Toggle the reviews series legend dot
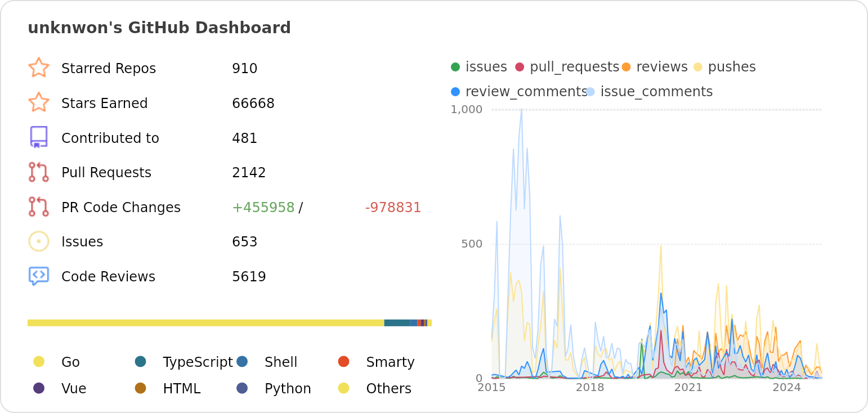Screen dimensions: 868x413 [626, 67]
